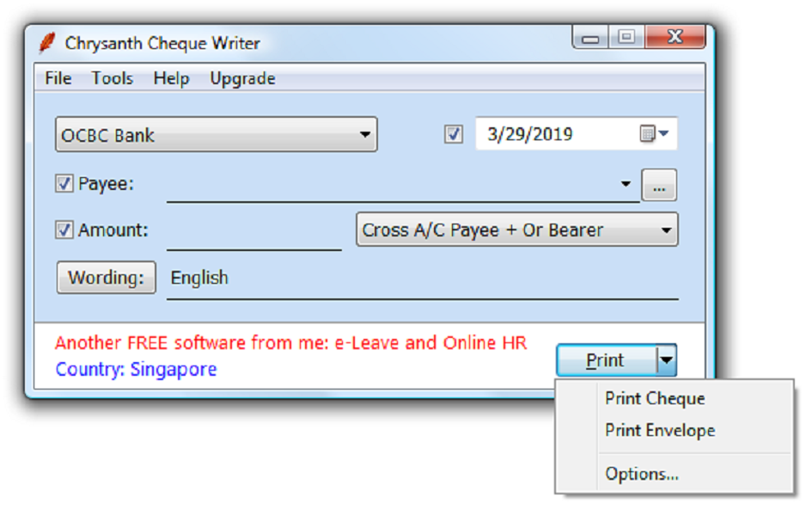The width and height of the screenshot is (812, 516).
Task: Expand the Print button's split arrow
Action: coord(667,360)
